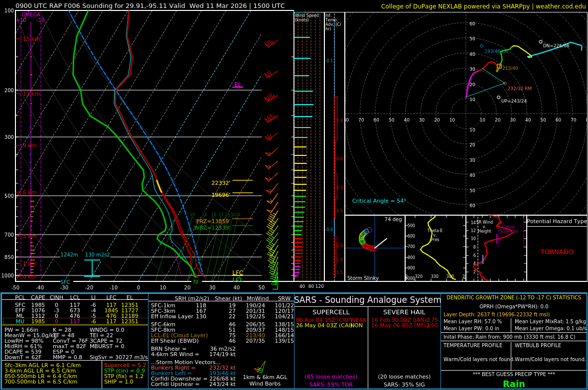Click the '193/46 LM' left-mover label
The height and width of the screenshot is (390, 588).
[496, 51]
